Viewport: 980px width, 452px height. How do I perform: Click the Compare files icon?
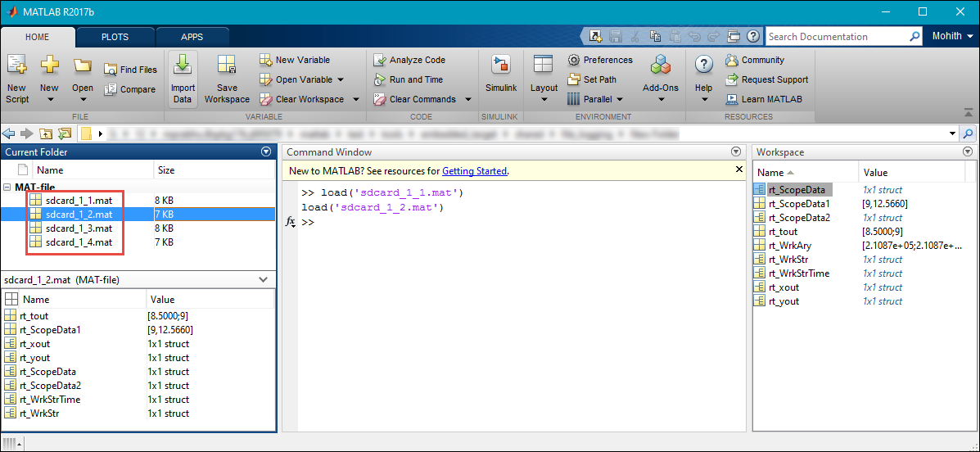point(111,90)
